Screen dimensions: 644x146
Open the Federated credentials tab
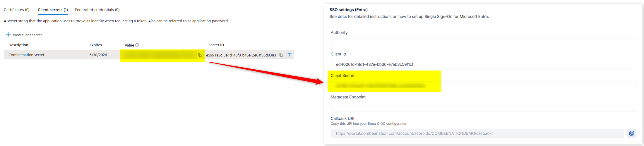97,10
